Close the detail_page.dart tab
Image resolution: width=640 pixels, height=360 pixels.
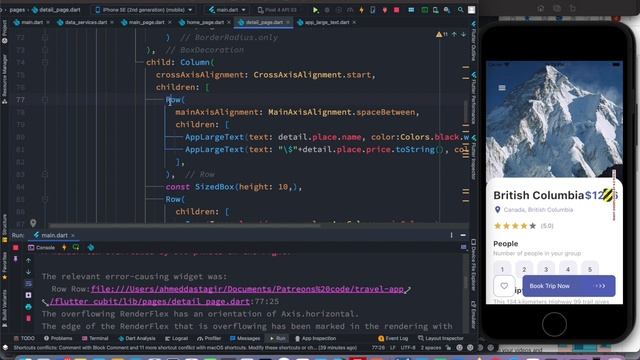coord(288,22)
